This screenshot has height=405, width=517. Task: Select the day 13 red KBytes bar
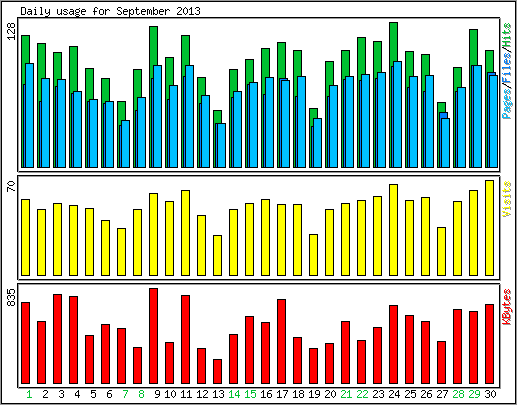217,371
